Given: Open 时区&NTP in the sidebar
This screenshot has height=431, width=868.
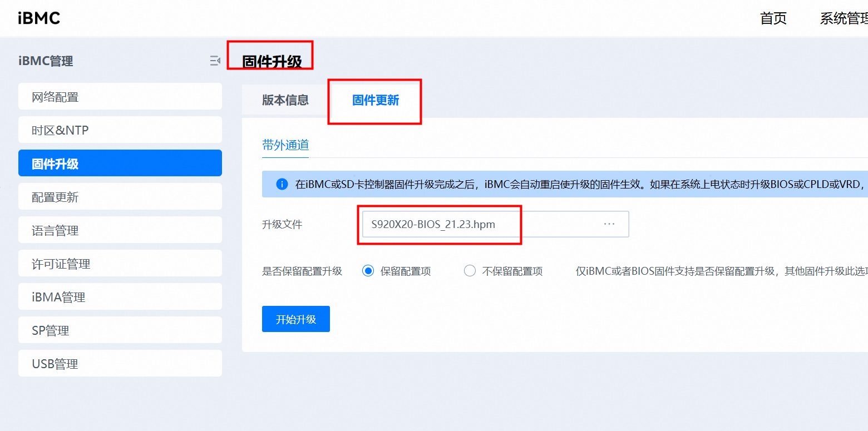Looking at the screenshot, I should pyautogui.click(x=120, y=130).
